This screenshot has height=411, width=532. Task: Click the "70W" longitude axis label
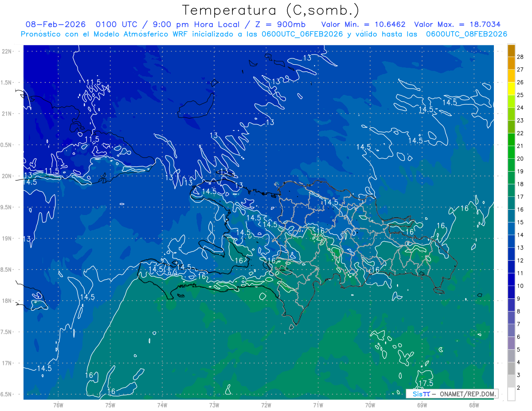[x=370, y=405]
